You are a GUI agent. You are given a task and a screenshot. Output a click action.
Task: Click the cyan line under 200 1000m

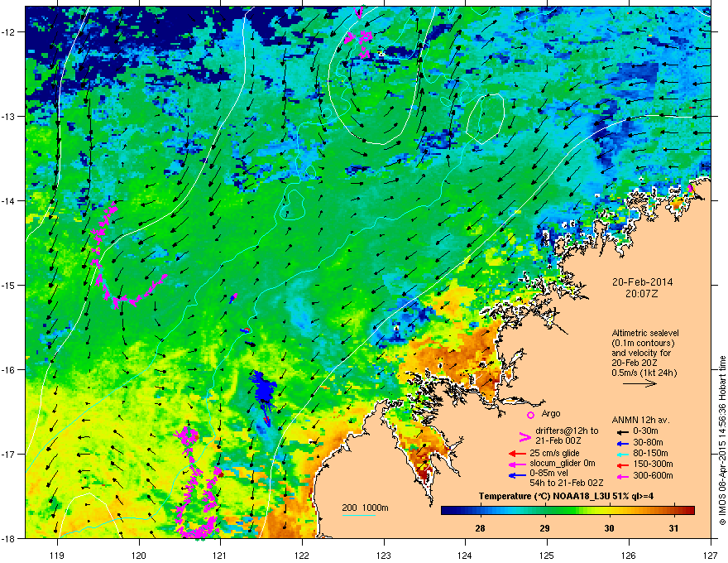point(358,515)
